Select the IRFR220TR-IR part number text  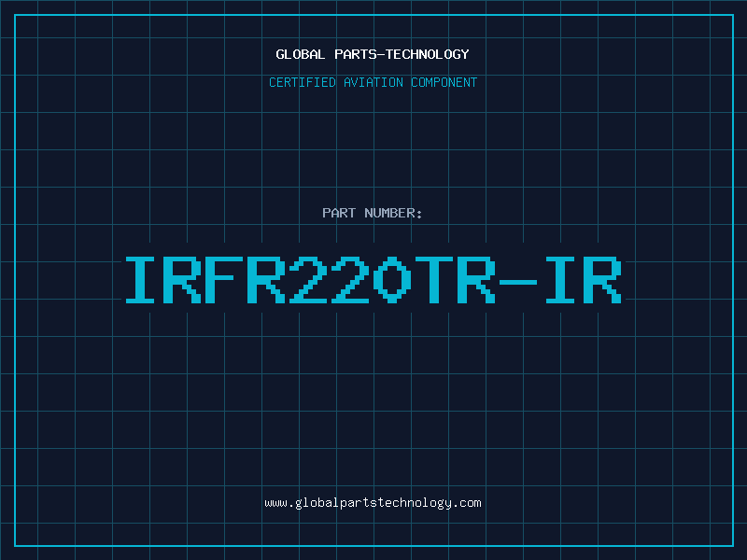point(373,280)
